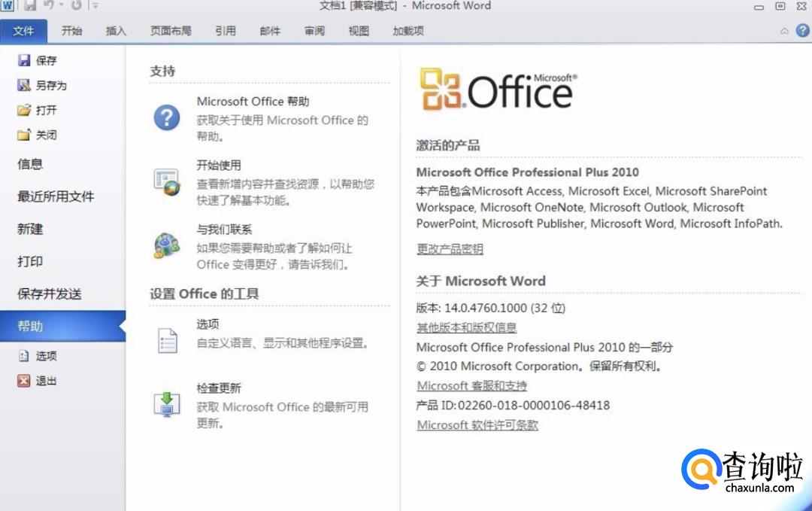Click the Undo icon in title bar
This screenshot has height=511, width=812.
[49, 5]
